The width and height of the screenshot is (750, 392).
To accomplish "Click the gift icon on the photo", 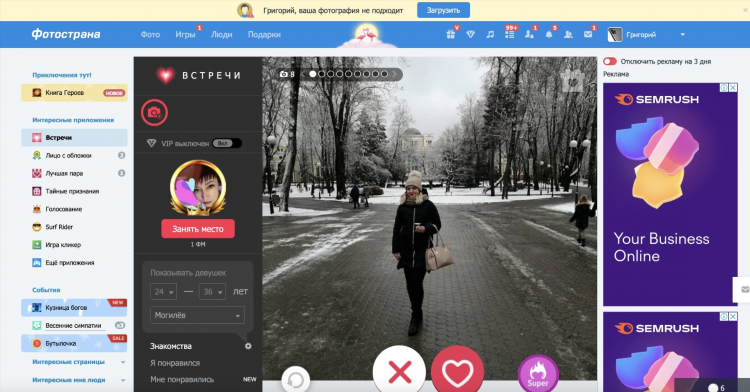I will tap(572, 80).
